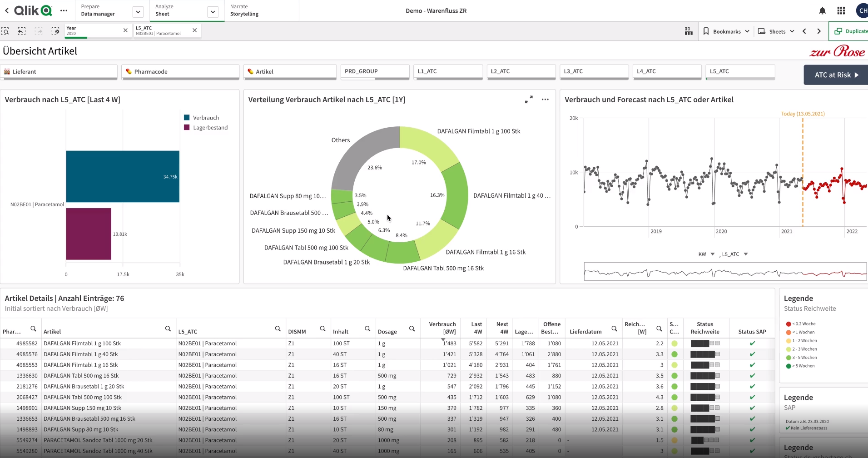Open the Bookmarks dropdown
This screenshot has height=458, width=868.
pyautogui.click(x=726, y=31)
